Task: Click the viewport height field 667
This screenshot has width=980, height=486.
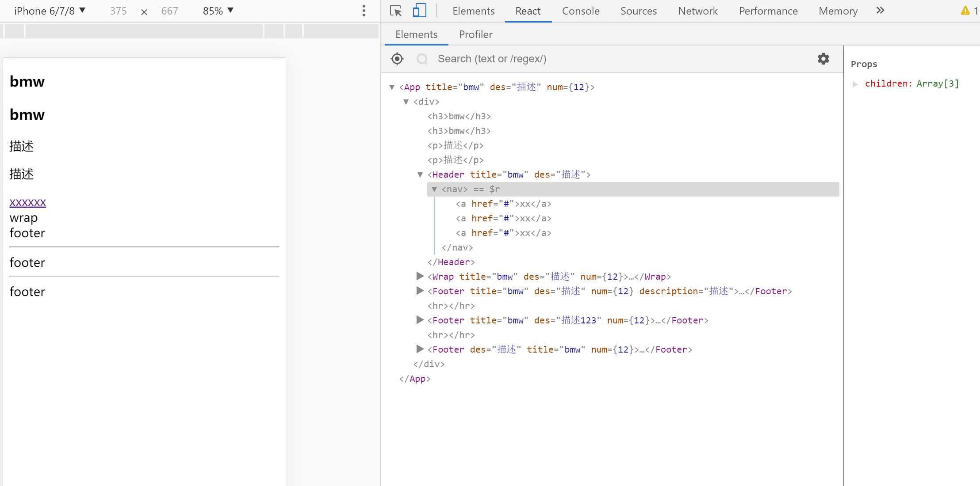Action: coord(169,11)
